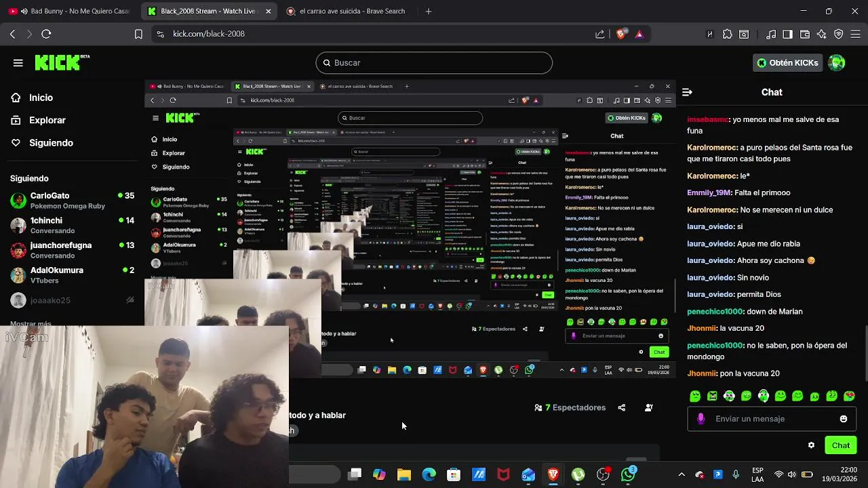Viewport: 868px width, 488px height.
Task: Open juanchorefugna channel
Action: tap(72, 250)
